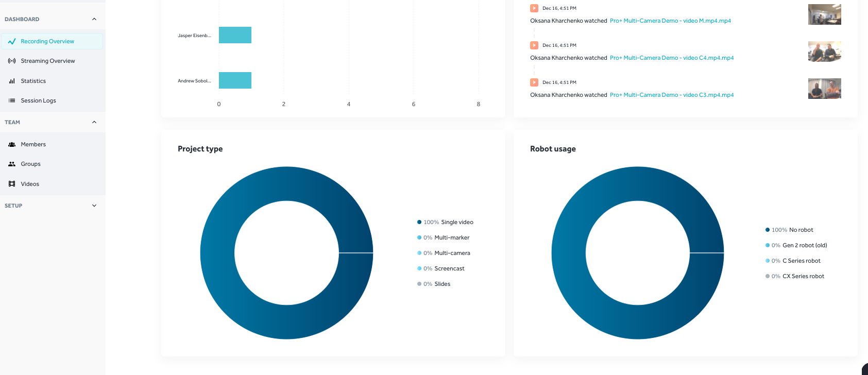Open Streaming Overview page
This screenshot has height=375, width=868.
[x=48, y=61]
